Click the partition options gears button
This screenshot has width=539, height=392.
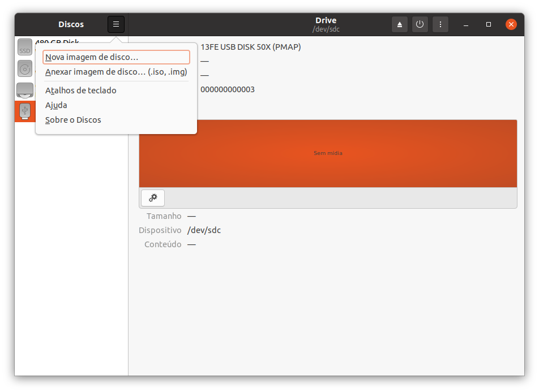153,198
